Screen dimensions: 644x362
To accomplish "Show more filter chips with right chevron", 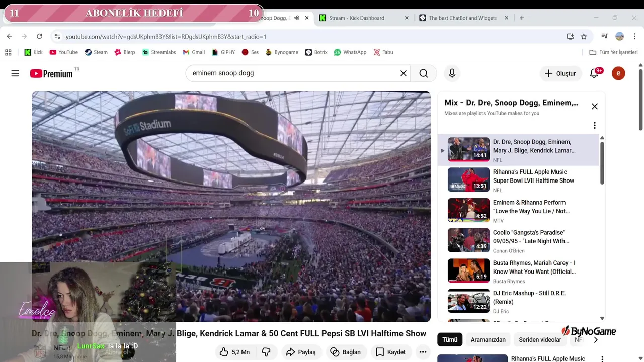I will (x=596, y=340).
